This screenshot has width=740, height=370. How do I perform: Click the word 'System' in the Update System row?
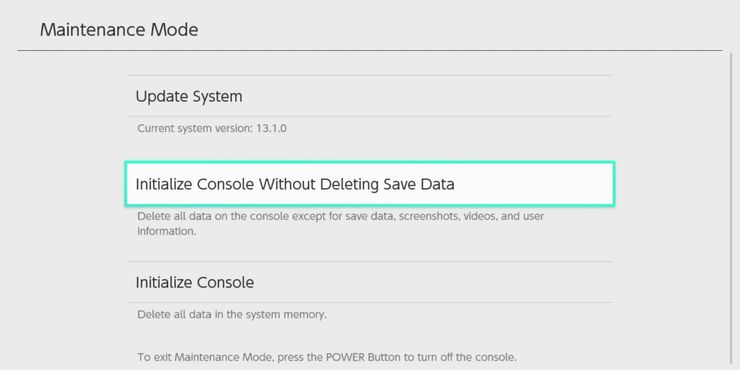218,97
